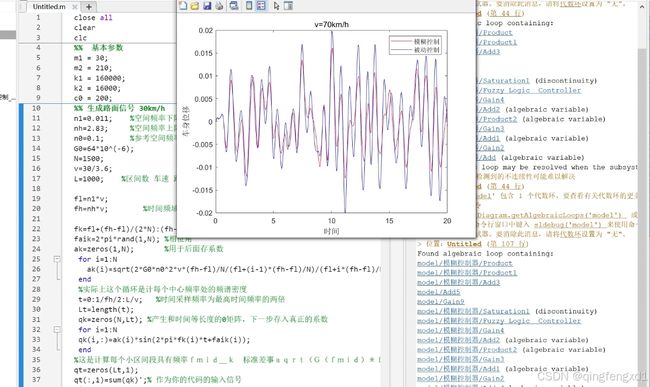
Task: Collapse the for loop at line 32
Action: (57, 329)
